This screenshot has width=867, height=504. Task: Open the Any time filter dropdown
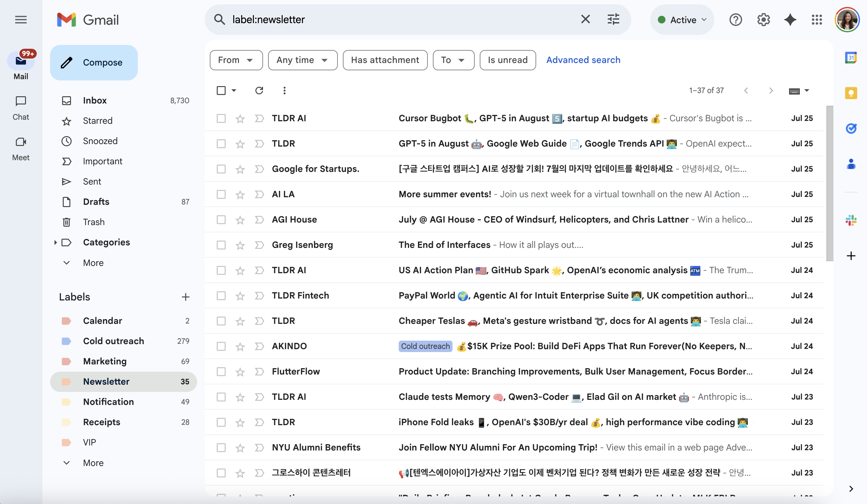302,60
